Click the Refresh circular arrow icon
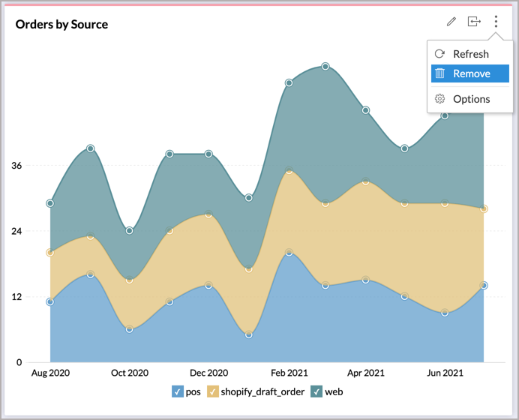Screen dimensions: 519x420 tap(440, 54)
